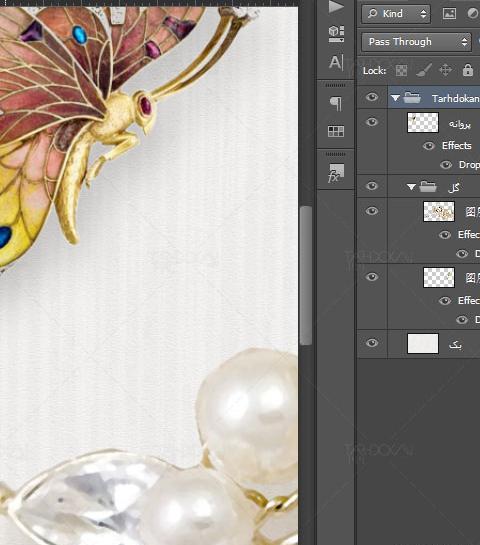Toggle Drop Shadow eye under پروانه layer
Image resolution: width=480 pixels, height=545 pixels.
coord(446,165)
